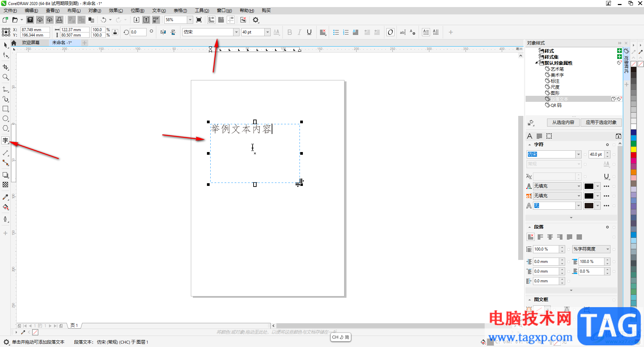Click the line spacing percentage field
This screenshot has height=347, width=644.
546,249
